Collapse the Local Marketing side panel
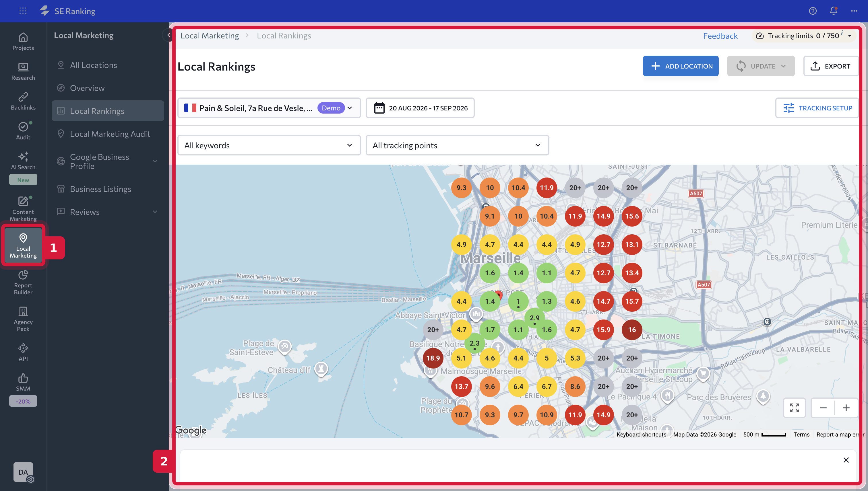Image resolution: width=868 pixels, height=491 pixels. 168,35
